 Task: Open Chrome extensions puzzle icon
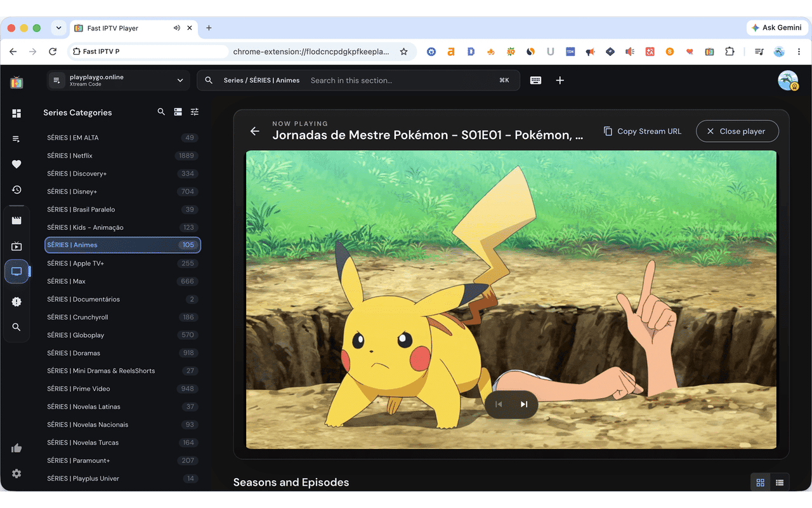[x=730, y=51]
